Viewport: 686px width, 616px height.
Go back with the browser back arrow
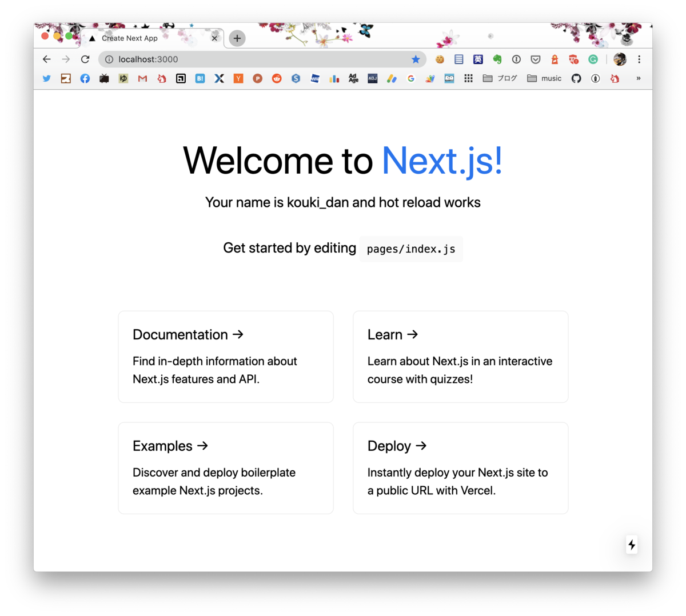47,59
